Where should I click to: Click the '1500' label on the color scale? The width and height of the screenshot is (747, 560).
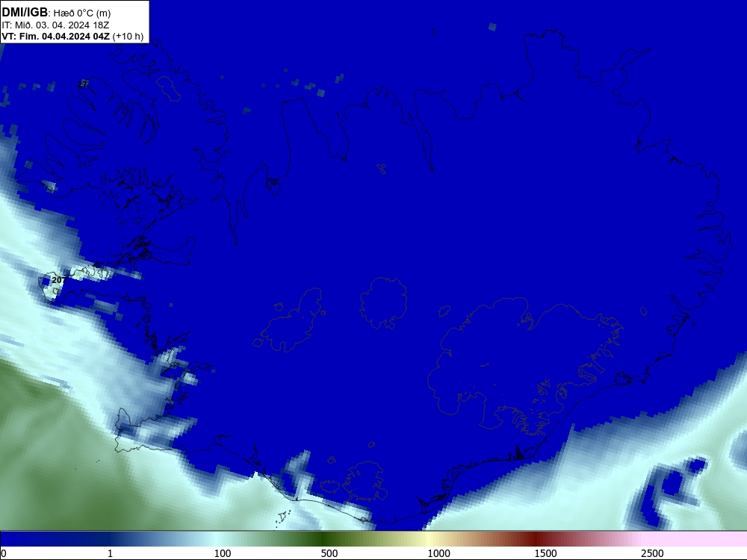pos(545,553)
